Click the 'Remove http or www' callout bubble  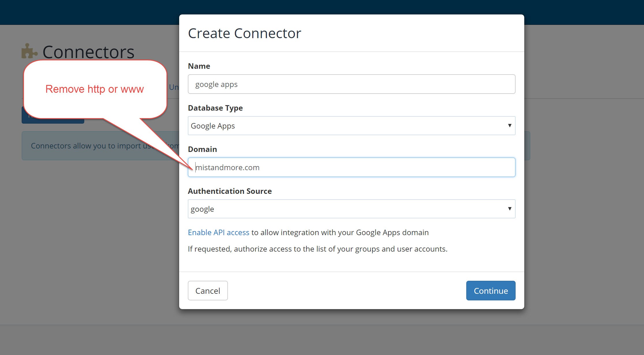(95, 89)
